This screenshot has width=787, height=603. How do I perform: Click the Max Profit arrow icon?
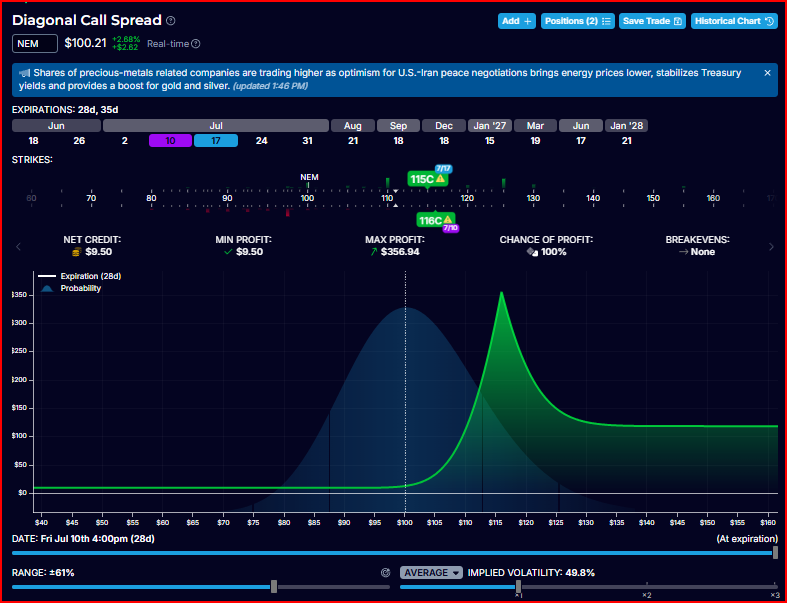373,252
